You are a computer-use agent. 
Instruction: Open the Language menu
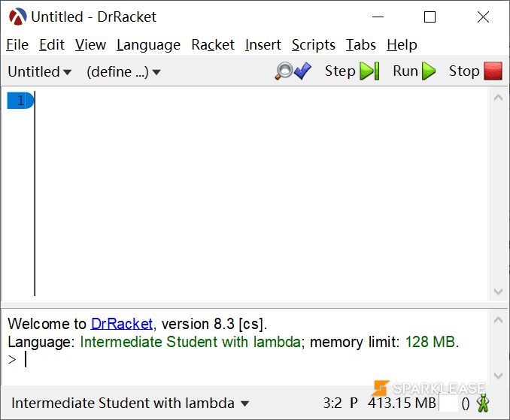148,45
